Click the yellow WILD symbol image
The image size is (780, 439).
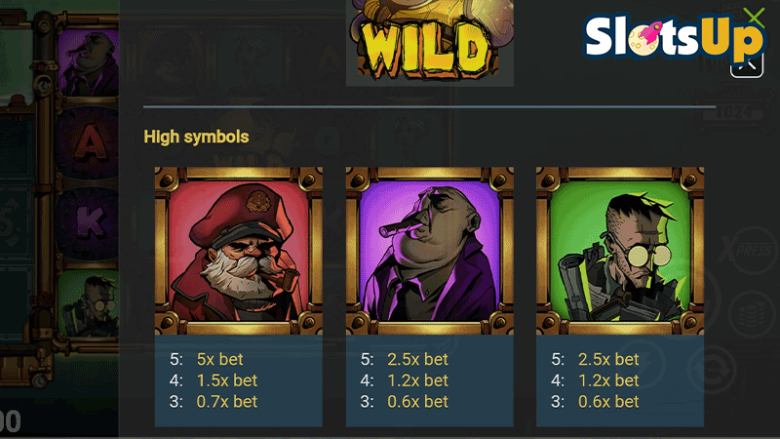430,43
